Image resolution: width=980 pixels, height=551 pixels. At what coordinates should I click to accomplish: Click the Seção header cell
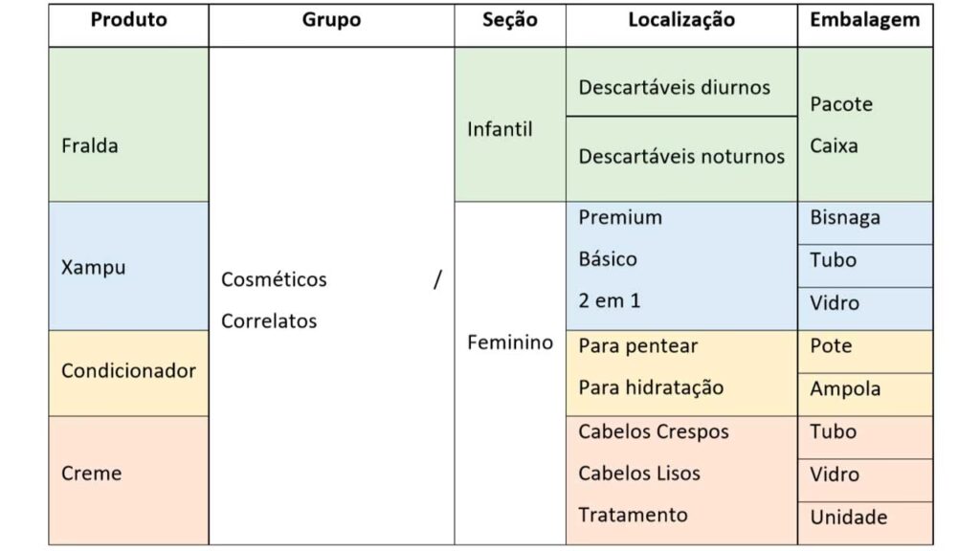tap(509, 20)
